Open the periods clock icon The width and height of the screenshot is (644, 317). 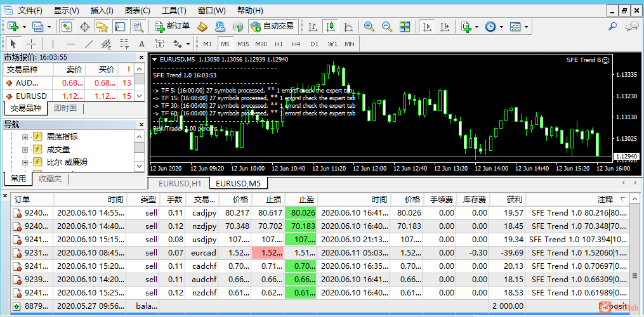point(490,27)
